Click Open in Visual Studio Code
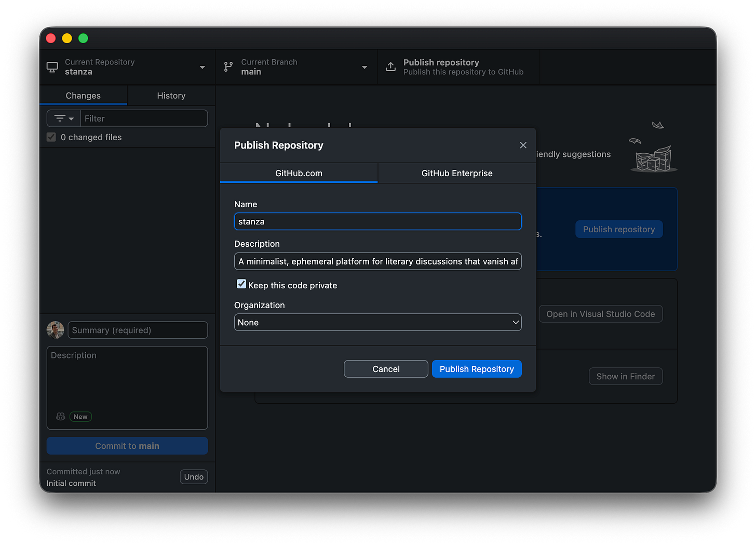Viewport: 756px width, 545px height. pos(600,314)
